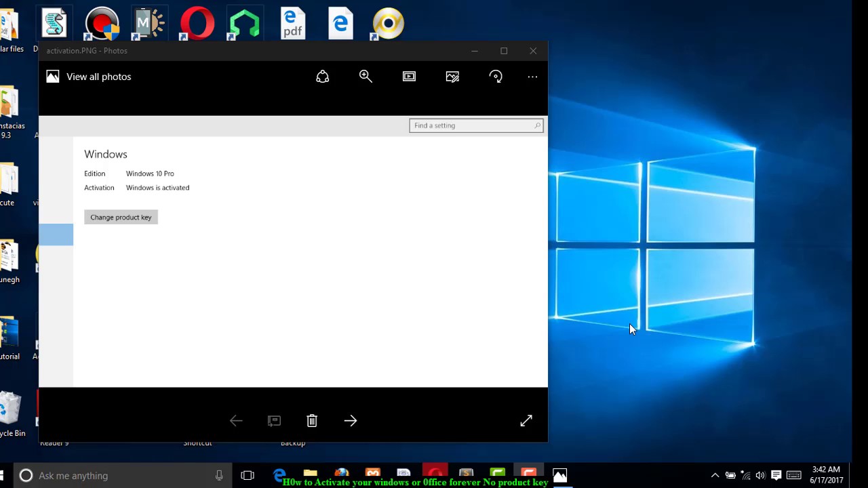Screen dimensions: 868x488
Task: Click the Zoom magnifier icon
Action: pos(366,77)
